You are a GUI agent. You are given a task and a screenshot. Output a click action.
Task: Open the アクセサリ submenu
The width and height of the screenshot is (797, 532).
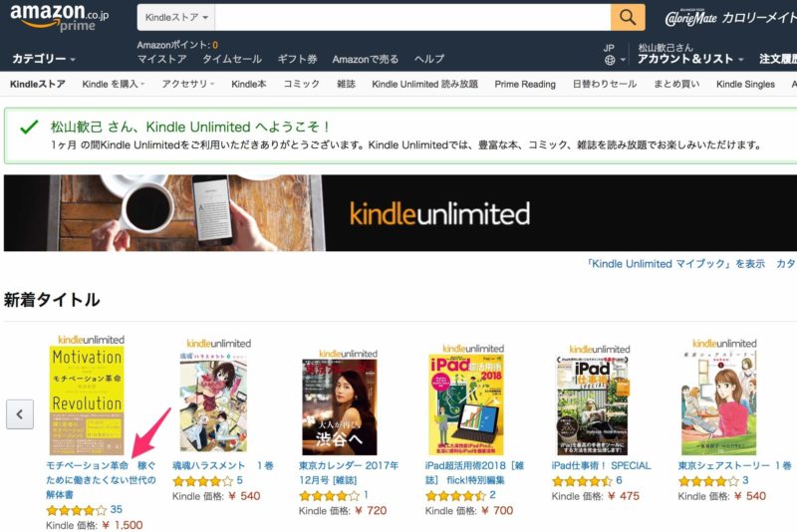pyautogui.click(x=187, y=84)
